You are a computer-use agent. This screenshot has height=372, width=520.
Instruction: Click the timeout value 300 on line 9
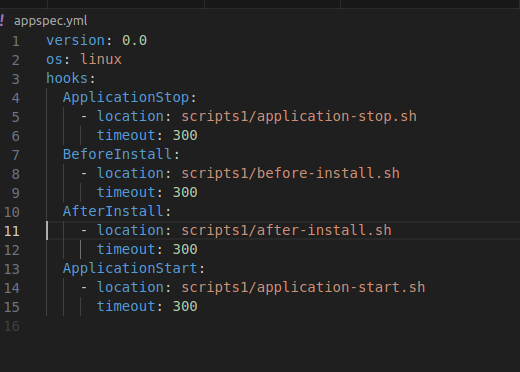(185, 193)
